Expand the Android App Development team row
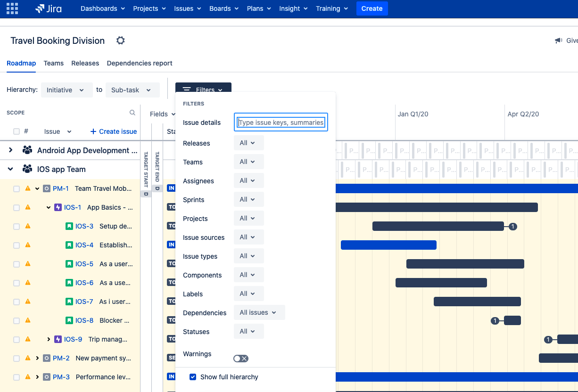578x392 pixels. click(x=10, y=150)
